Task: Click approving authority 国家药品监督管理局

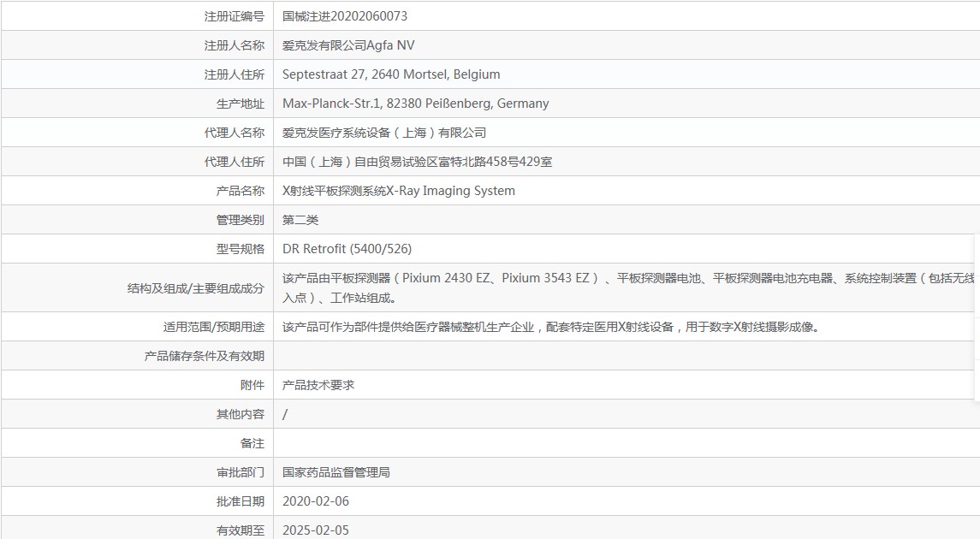Action: [336, 472]
